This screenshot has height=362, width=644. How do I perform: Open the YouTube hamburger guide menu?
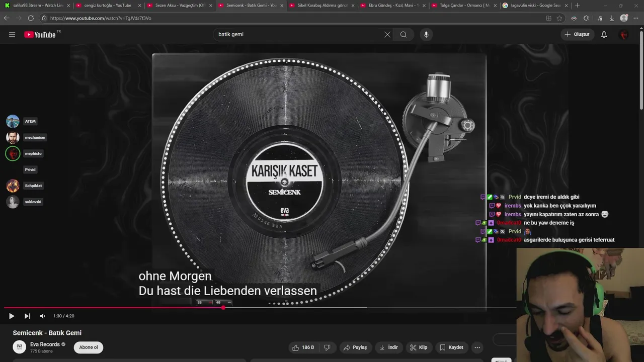[12, 35]
